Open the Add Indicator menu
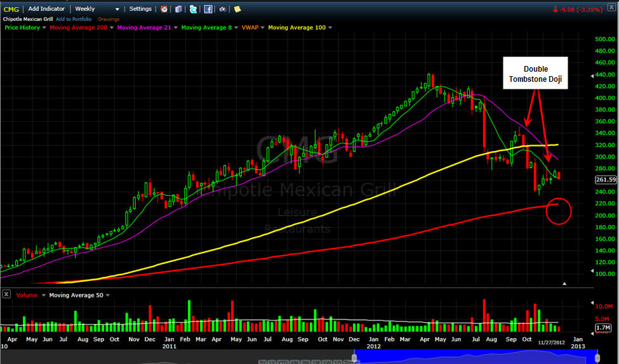Image resolution: width=619 pixels, height=364 pixels. coord(46,9)
